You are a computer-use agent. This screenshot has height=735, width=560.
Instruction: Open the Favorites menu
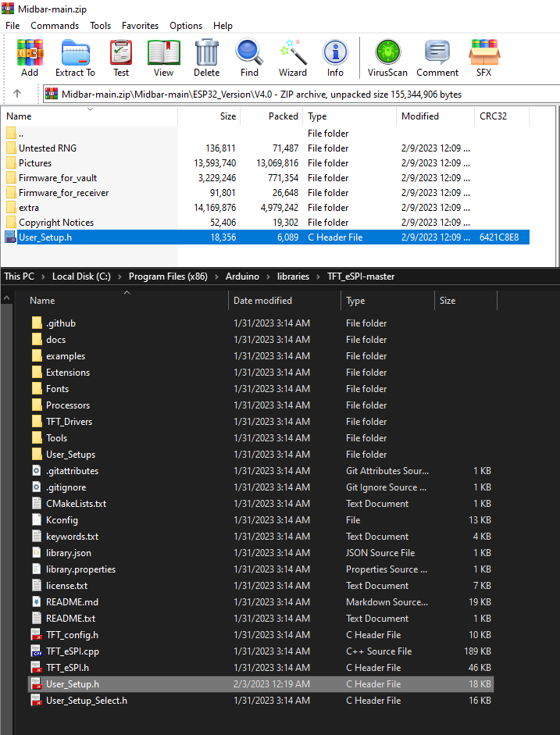(140, 25)
